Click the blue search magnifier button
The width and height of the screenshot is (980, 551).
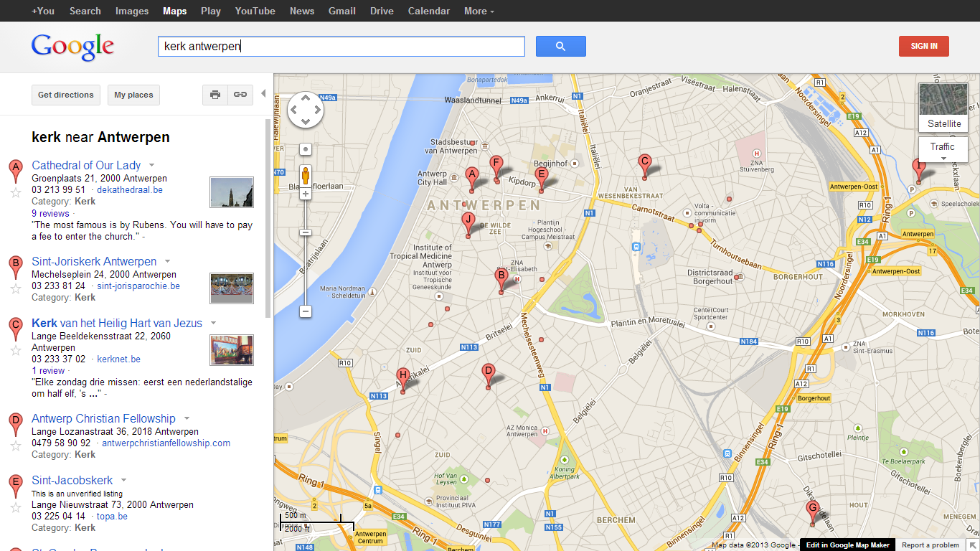click(x=560, y=46)
